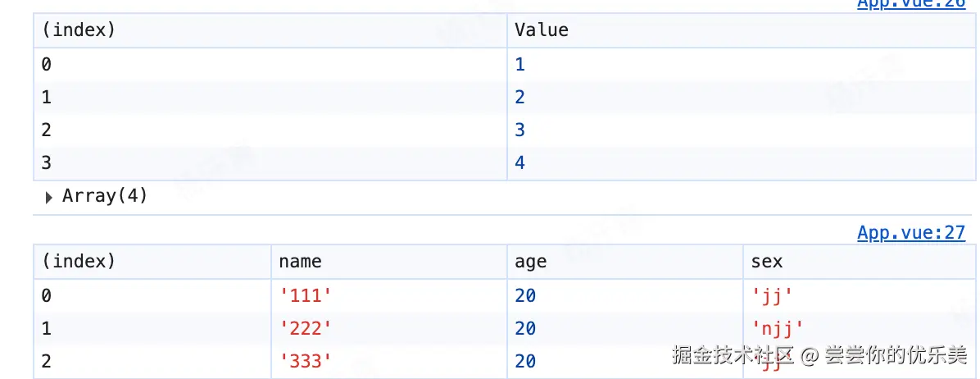Click the age cell in the '111' row
The image size is (980, 379).
525,295
